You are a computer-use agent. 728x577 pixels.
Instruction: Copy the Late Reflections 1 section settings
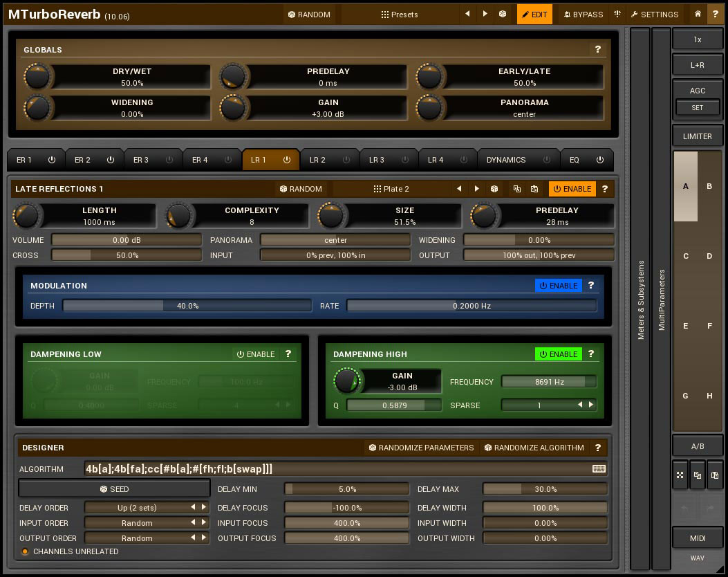point(516,189)
